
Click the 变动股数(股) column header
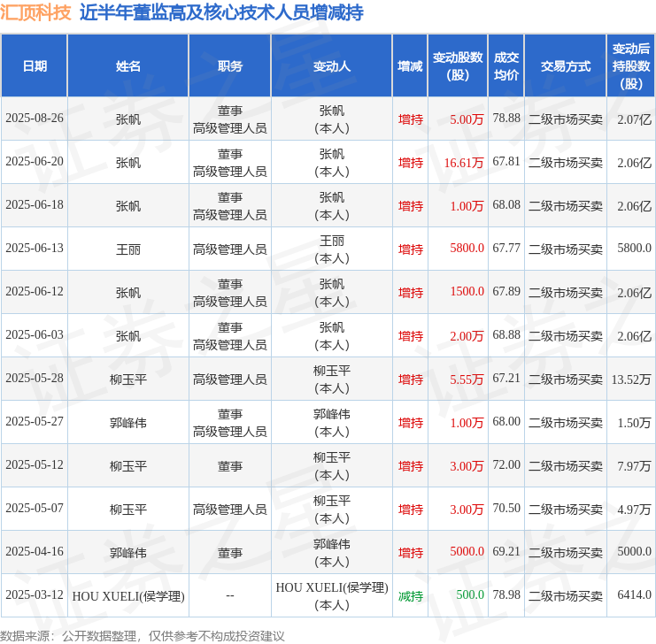click(458, 66)
